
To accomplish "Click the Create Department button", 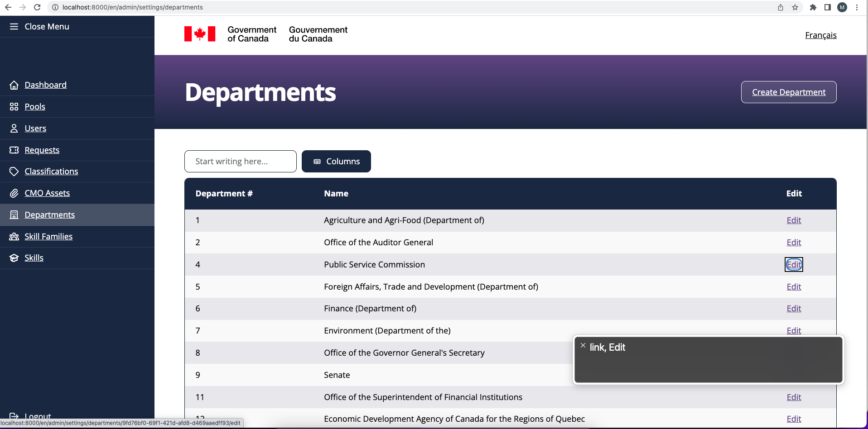I will [788, 92].
